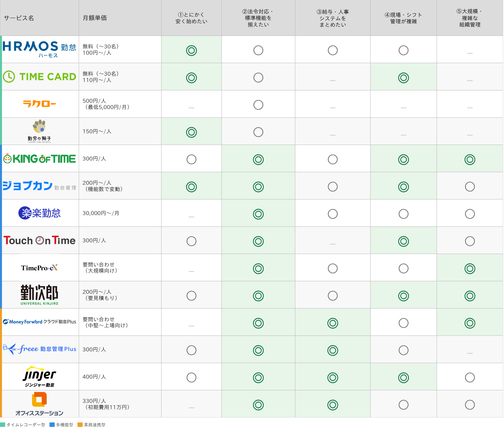Select header ⑤大規模・複雑な組織管理
This screenshot has width=504, height=428.
coord(470,18)
